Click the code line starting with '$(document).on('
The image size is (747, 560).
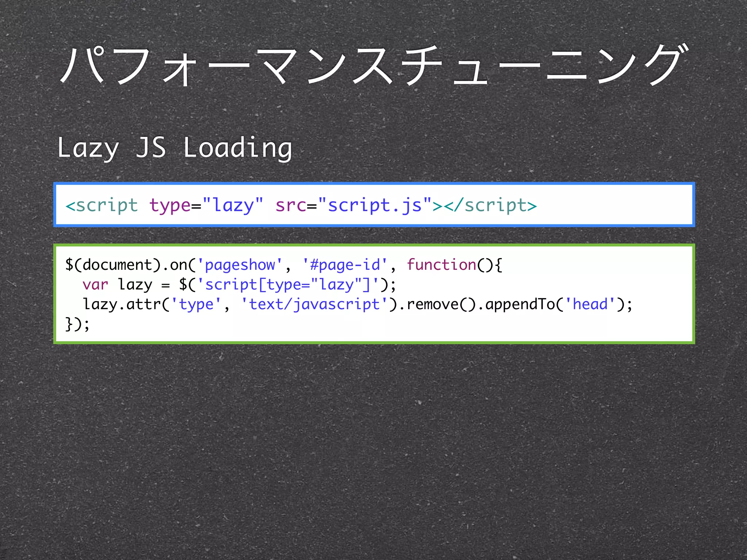click(x=284, y=265)
